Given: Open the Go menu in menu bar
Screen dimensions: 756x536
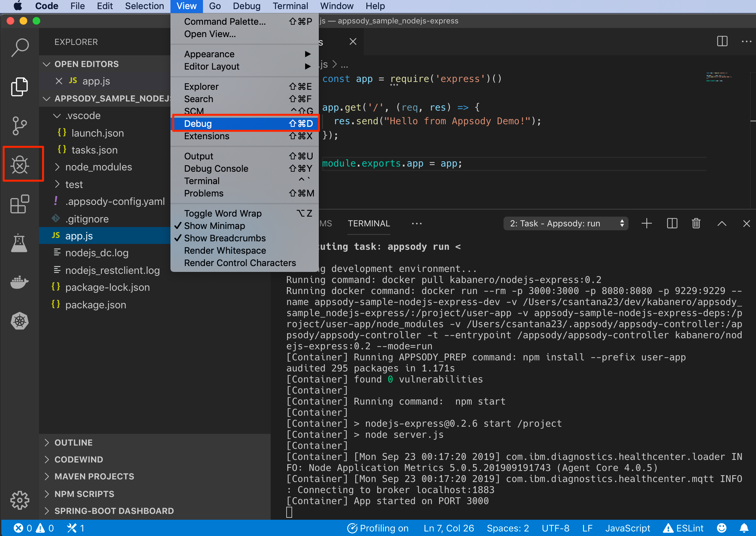Looking at the screenshot, I should coord(215,6).
